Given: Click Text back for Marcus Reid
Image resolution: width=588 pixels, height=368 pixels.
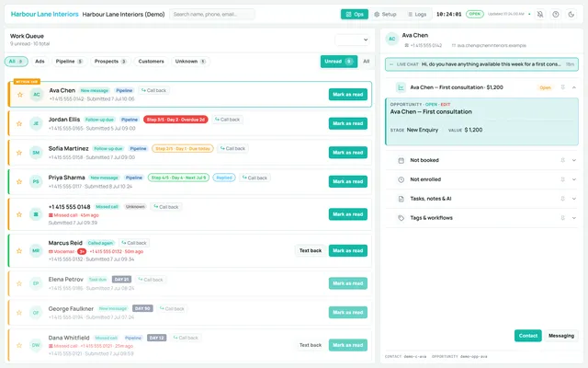Looking at the screenshot, I should (x=311, y=251).
